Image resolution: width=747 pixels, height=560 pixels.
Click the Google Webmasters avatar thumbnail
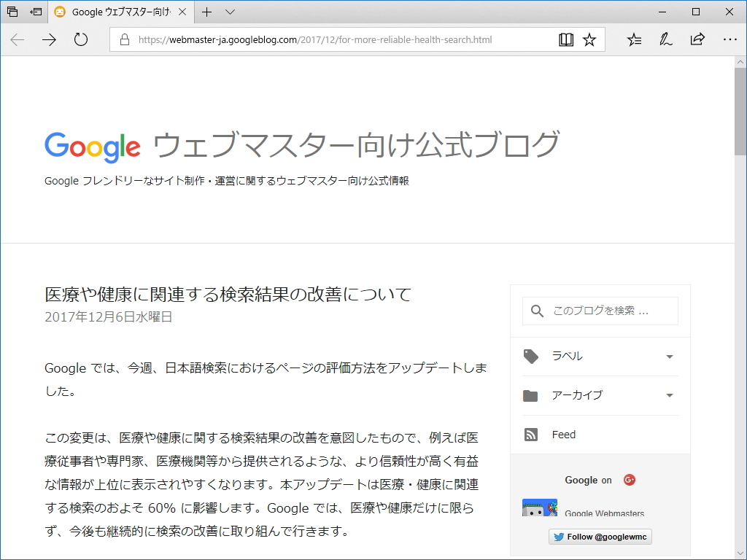539,506
